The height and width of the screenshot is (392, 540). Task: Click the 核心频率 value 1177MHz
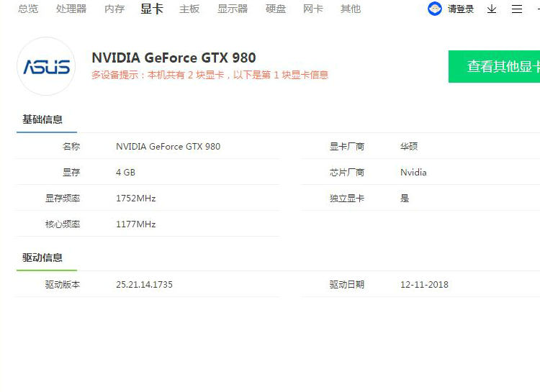click(135, 224)
